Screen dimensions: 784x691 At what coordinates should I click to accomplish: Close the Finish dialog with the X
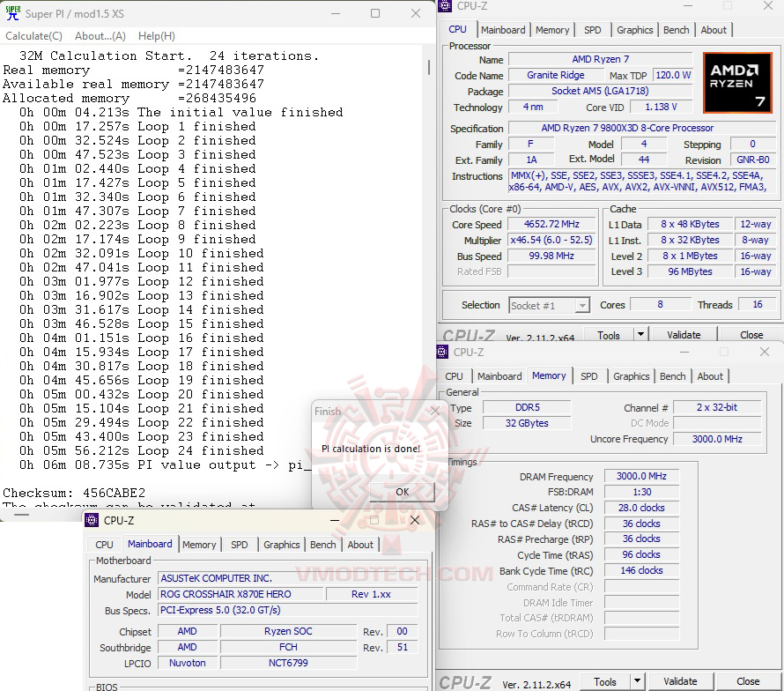click(435, 411)
